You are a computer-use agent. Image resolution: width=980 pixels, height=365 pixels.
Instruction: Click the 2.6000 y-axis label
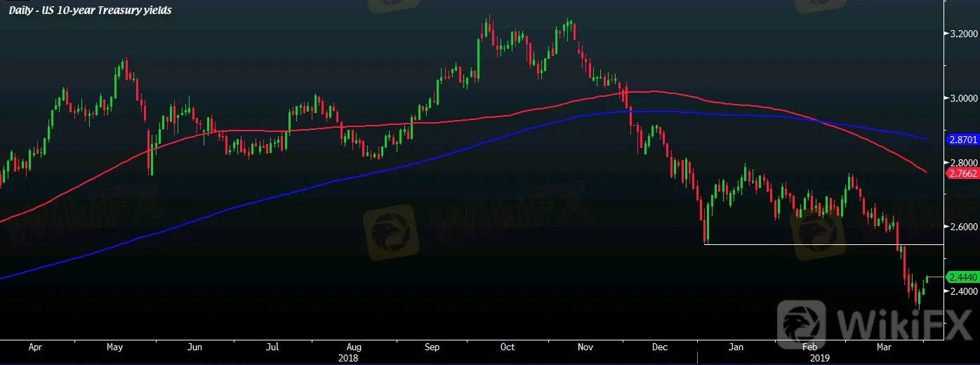click(964, 227)
